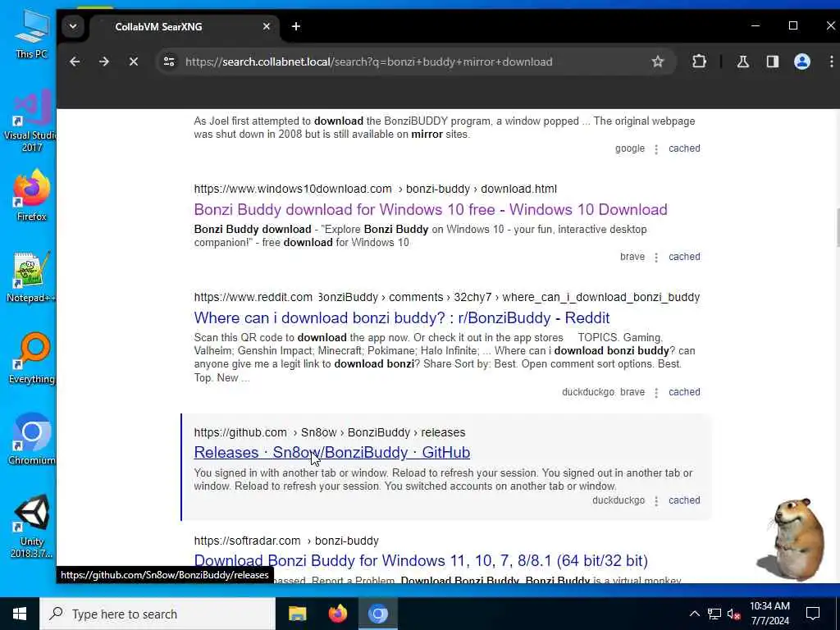Open Unity 2018.3.7 desktop shortcut
This screenshot has width=840, height=630.
pyautogui.click(x=31, y=526)
